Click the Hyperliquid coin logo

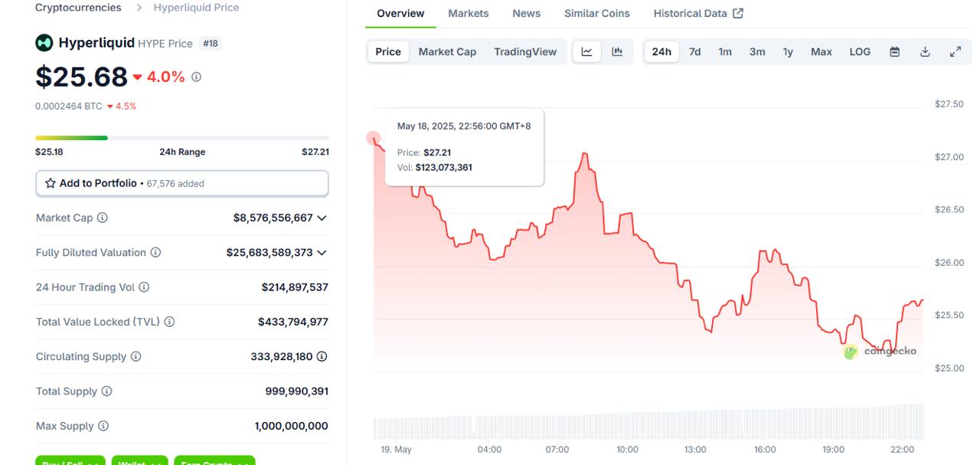pos(44,43)
